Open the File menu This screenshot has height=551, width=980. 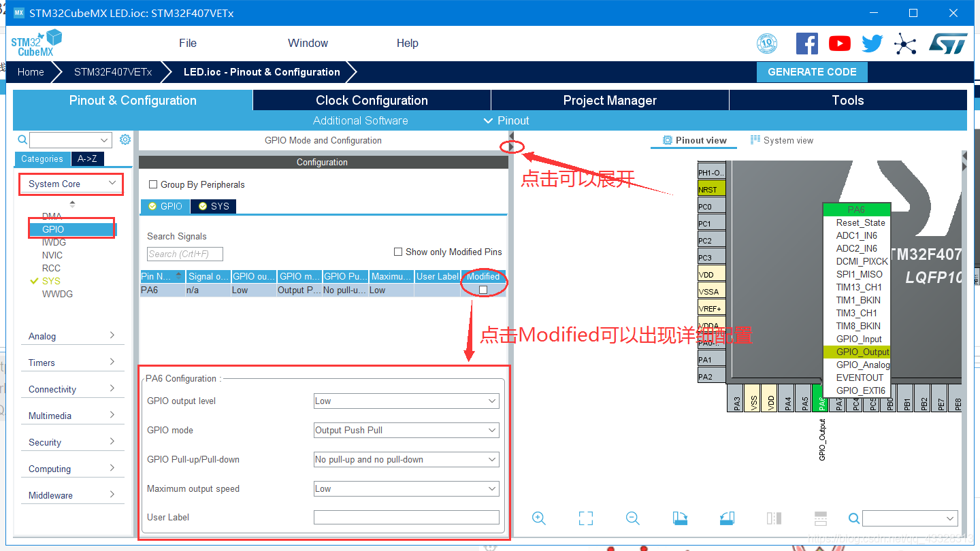point(188,43)
